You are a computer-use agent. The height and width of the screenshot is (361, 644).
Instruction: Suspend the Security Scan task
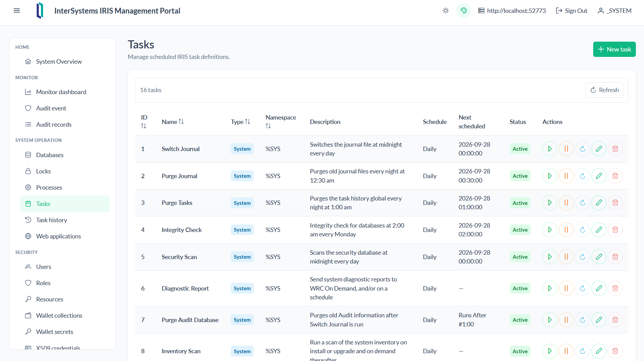pos(566,257)
